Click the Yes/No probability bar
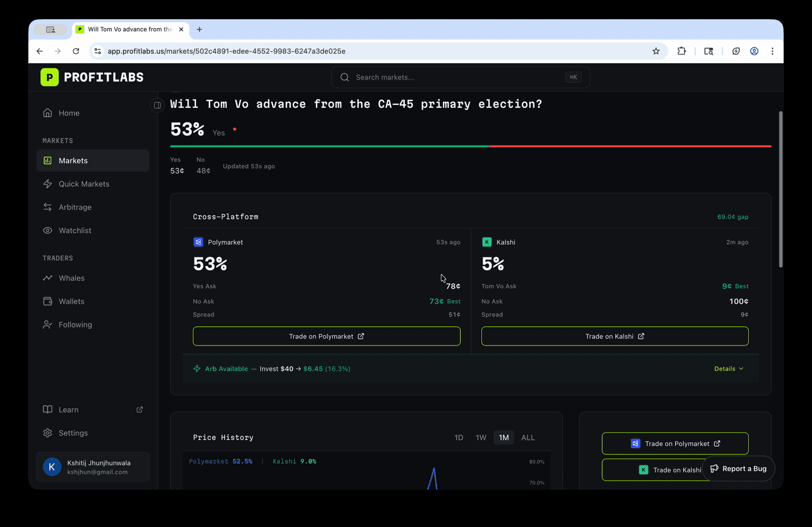Image resolution: width=812 pixels, height=527 pixels. click(470, 147)
